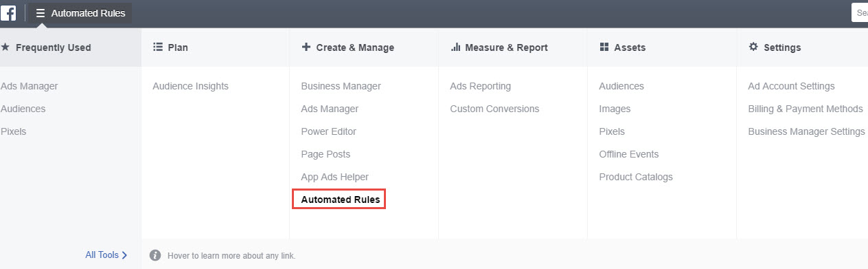Toggle the hamburger menu icon
868x269 pixels.
click(41, 13)
